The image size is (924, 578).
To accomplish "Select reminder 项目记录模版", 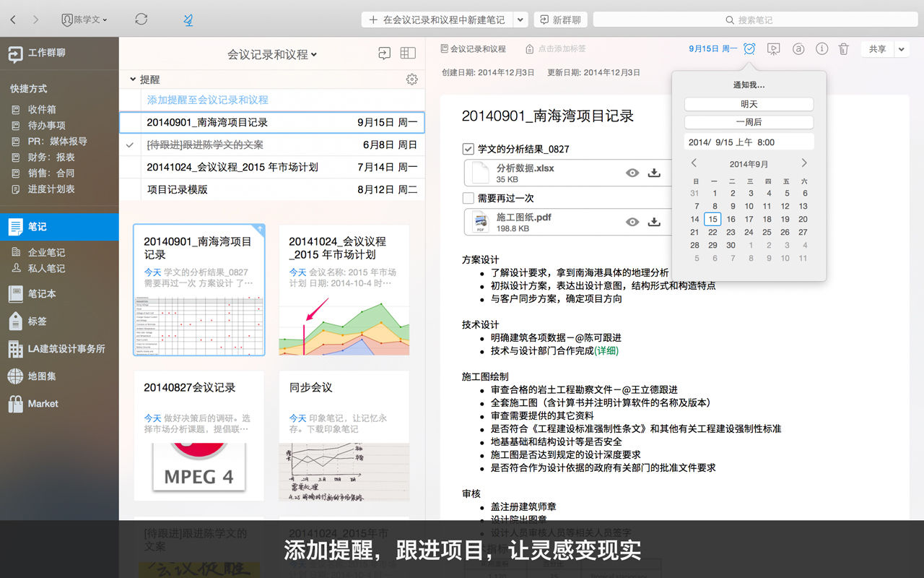I will 272,189.
